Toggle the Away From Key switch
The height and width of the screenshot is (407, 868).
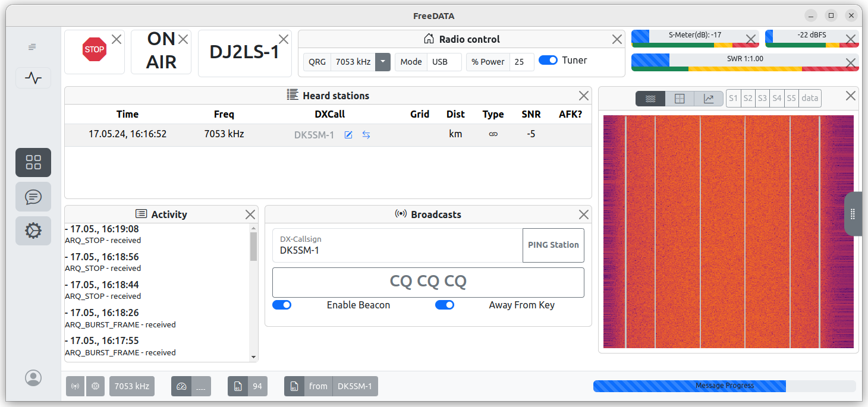point(445,305)
